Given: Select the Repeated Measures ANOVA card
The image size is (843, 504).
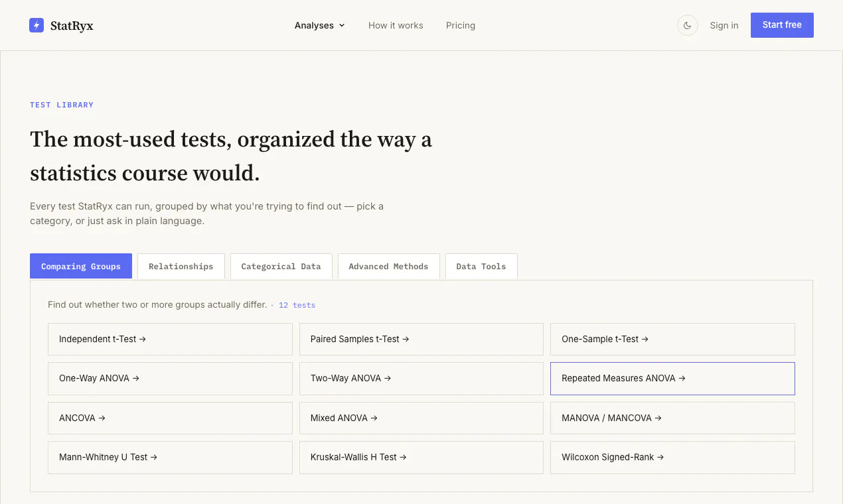Looking at the screenshot, I should click(x=672, y=379).
